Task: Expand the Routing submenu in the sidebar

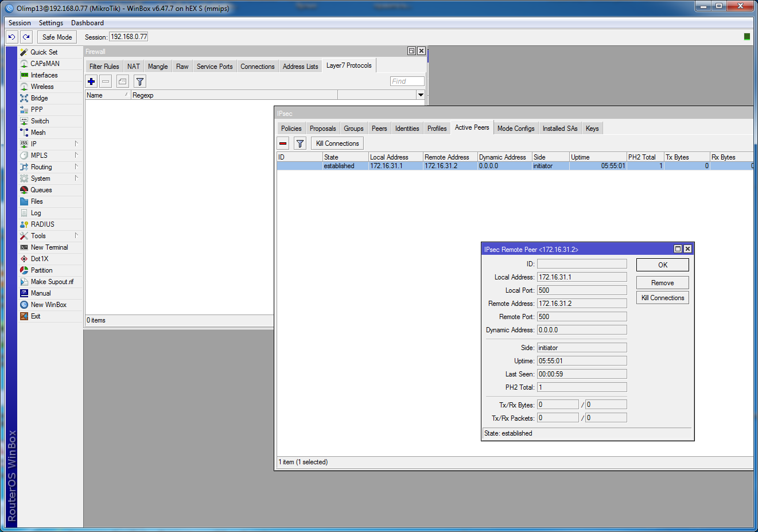Action: pyautogui.click(x=76, y=167)
